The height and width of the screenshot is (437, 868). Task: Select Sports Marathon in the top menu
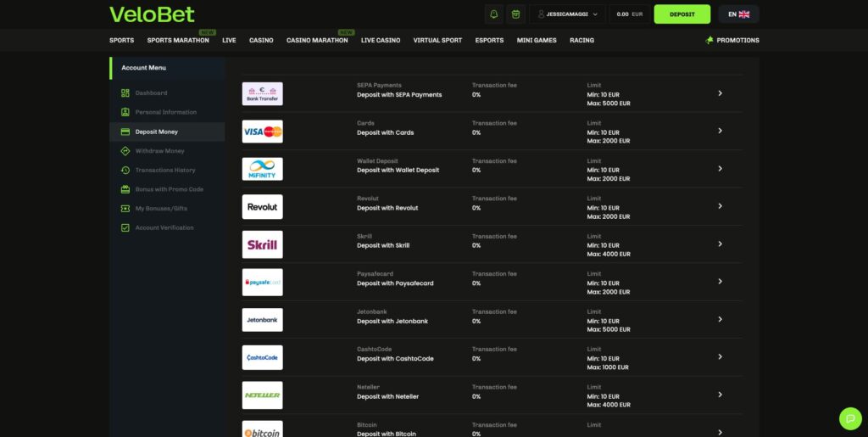point(178,41)
